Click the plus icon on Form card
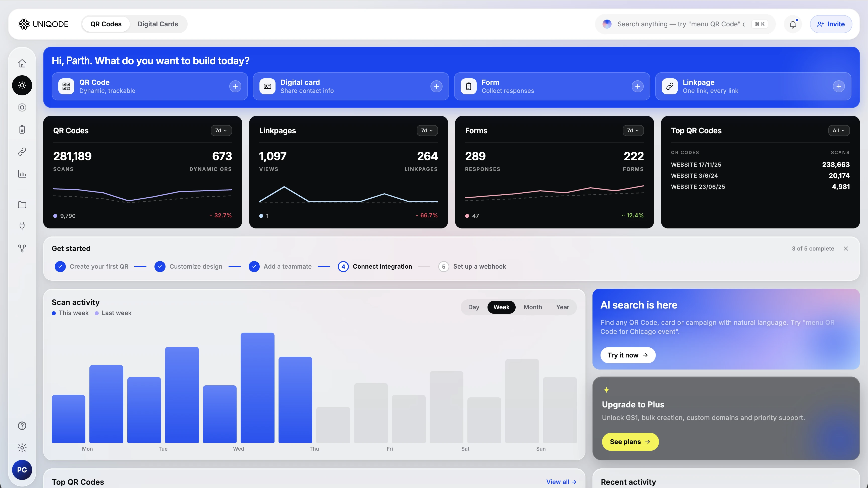This screenshot has width=868, height=488. pyautogui.click(x=637, y=87)
